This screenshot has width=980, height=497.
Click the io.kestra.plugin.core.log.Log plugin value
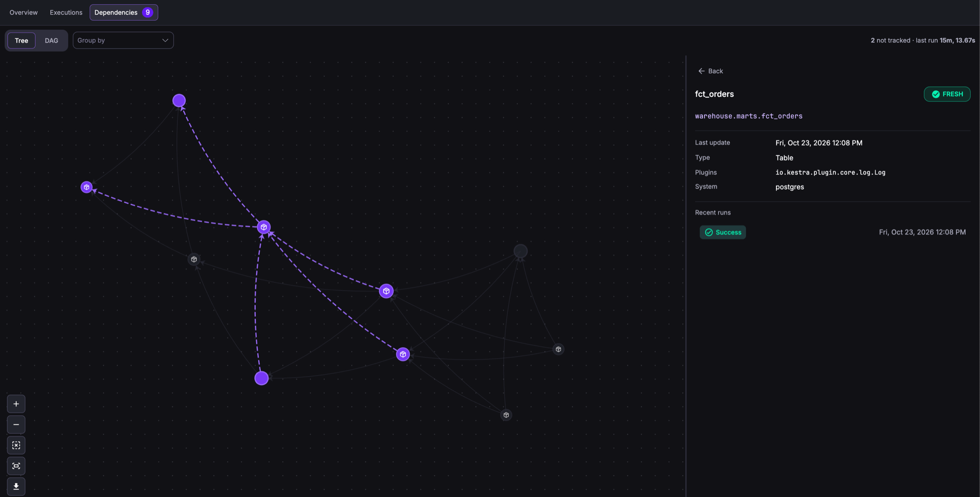(x=831, y=172)
